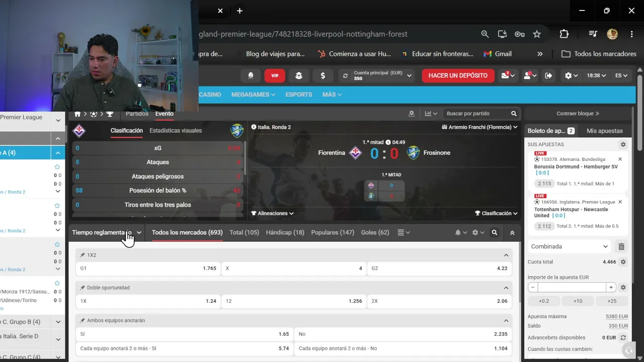Screen dimensions: 644x362
Task: Open the ESPORTS menu item
Action: (x=299, y=95)
